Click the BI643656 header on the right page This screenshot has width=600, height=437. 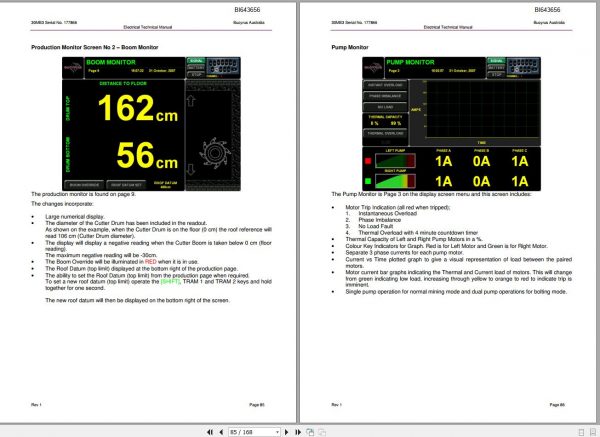pos(547,10)
